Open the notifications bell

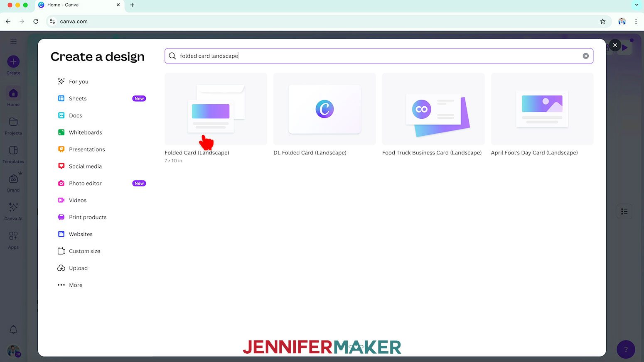point(13,330)
